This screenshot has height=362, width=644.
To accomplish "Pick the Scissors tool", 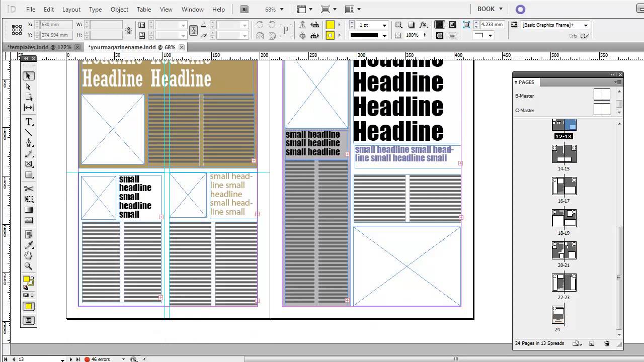I will (x=29, y=189).
